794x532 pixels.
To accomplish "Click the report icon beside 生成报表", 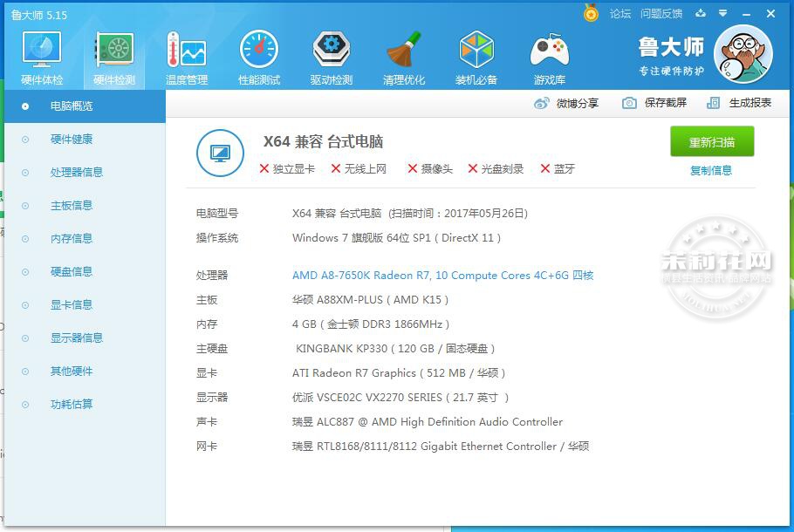I will point(713,103).
